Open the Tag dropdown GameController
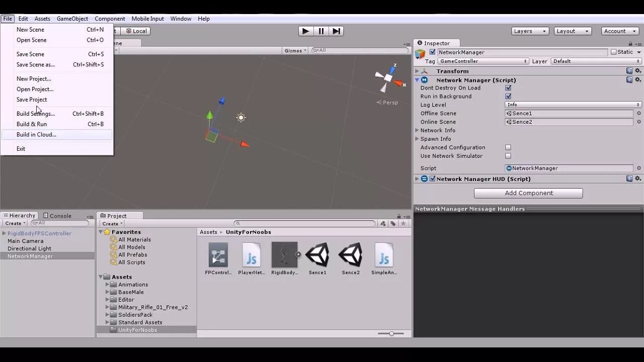 (x=483, y=61)
